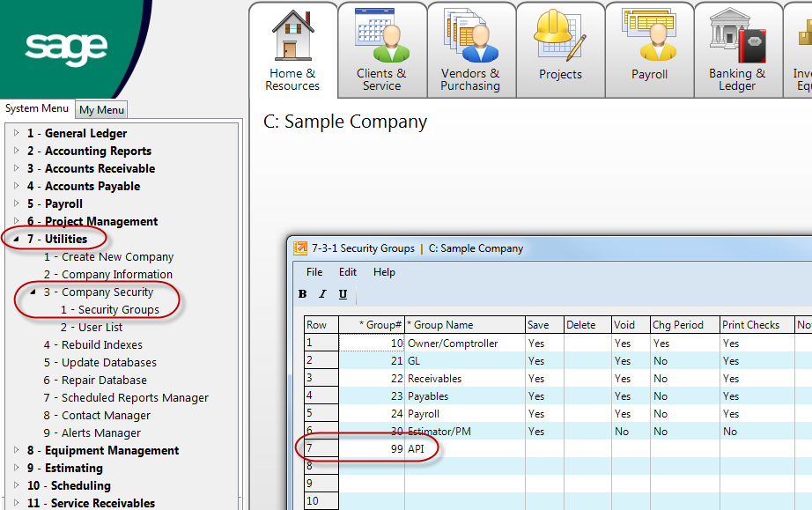The image size is (812, 510).
Task: Open the Vendors & Purchasing icon
Action: (x=470, y=49)
